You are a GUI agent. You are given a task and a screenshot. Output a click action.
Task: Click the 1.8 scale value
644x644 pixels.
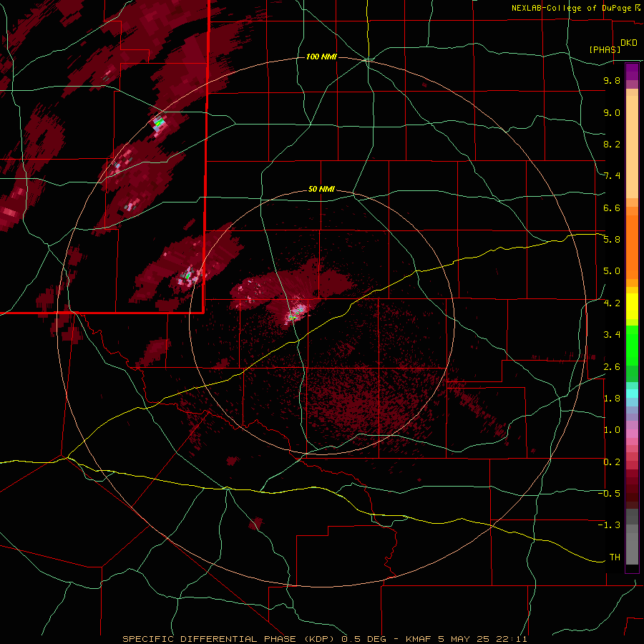tap(612, 399)
